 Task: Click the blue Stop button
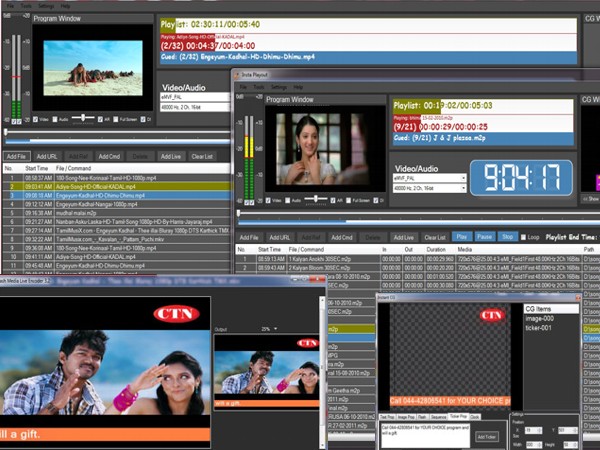tap(507, 237)
